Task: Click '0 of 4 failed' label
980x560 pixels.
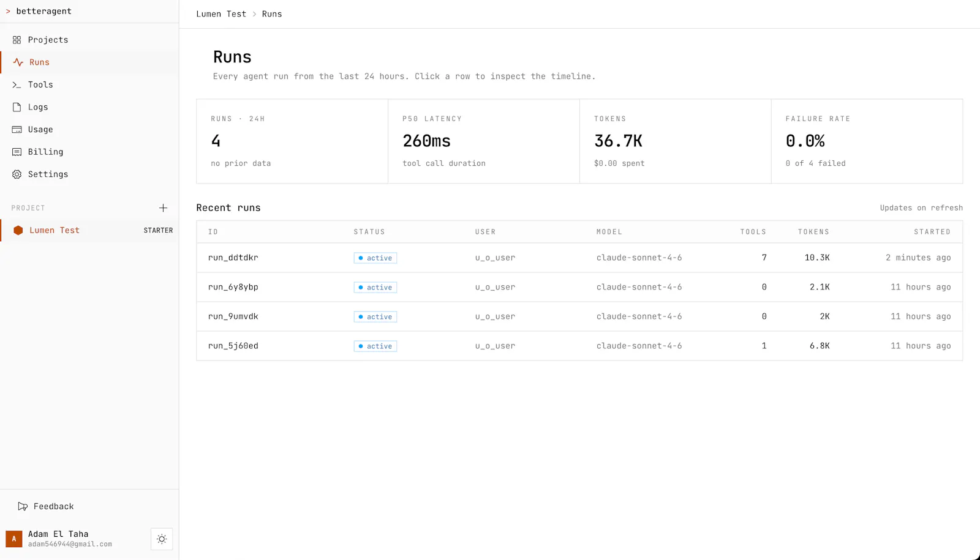Action: [815, 163]
